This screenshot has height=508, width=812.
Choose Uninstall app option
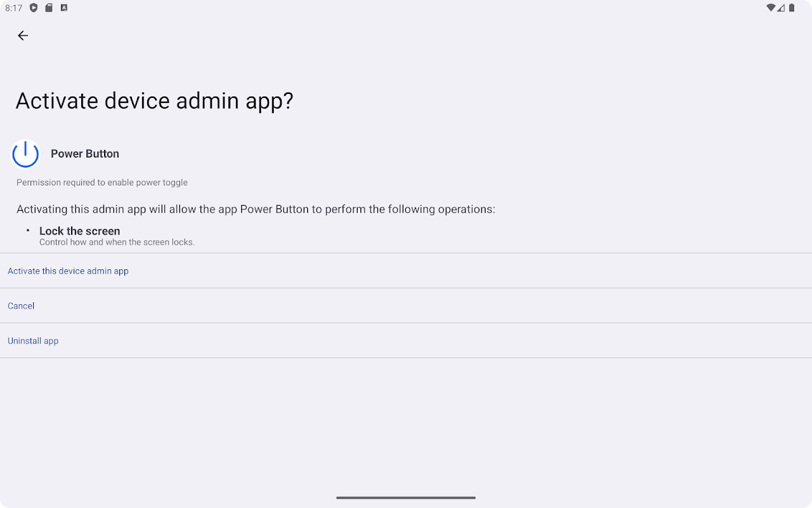(x=406, y=341)
